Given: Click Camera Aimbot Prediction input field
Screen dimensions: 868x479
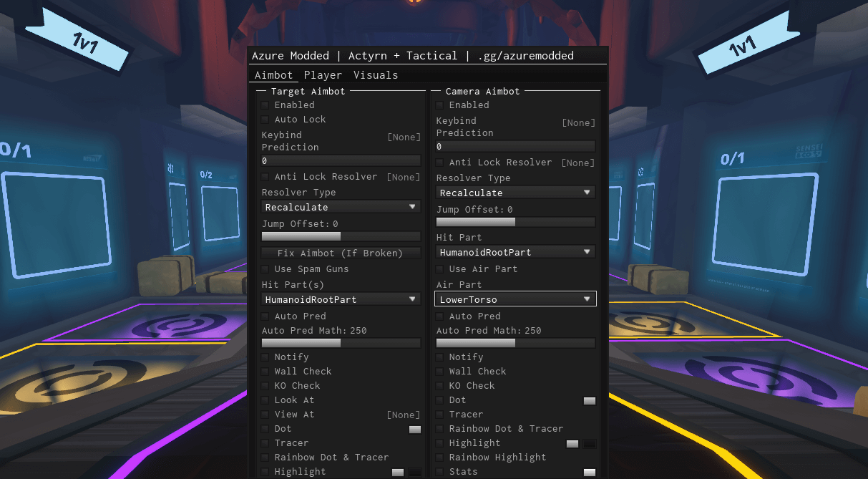Looking at the screenshot, I should (515, 146).
